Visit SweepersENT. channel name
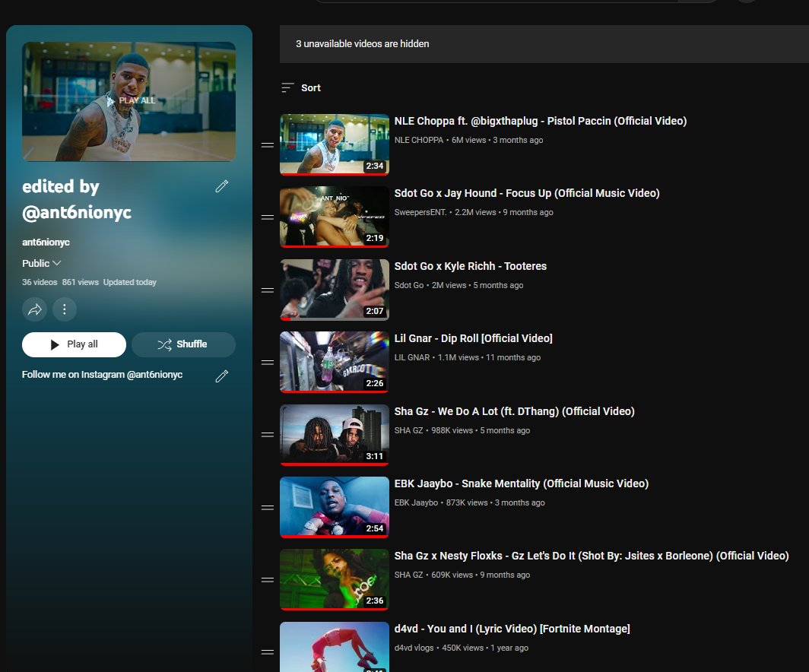The height and width of the screenshot is (672, 809). click(x=420, y=212)
